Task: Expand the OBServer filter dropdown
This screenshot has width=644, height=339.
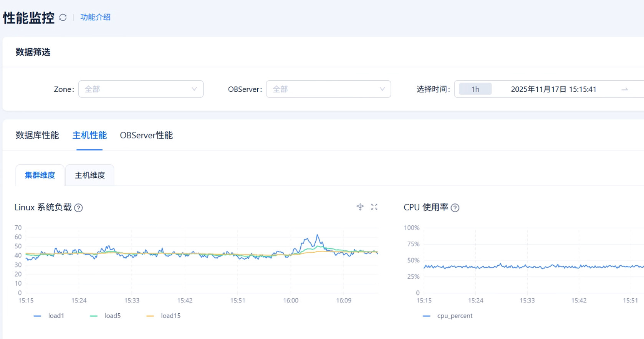Action: 328,89
